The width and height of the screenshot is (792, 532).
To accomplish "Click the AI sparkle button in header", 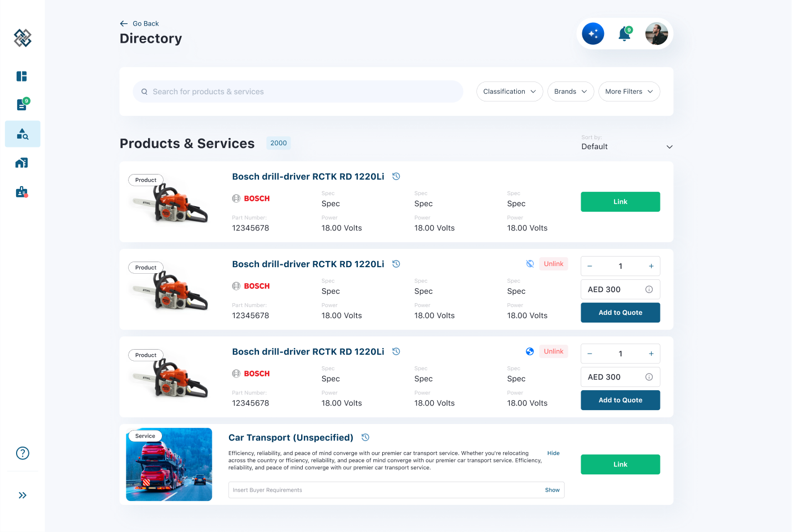I will [593, 33].
